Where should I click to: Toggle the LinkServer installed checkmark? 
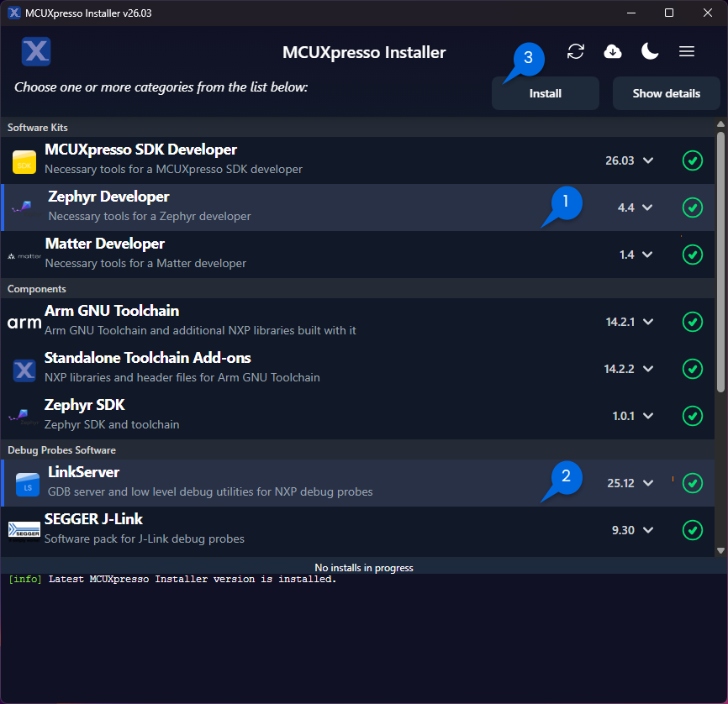pos(692,483)
